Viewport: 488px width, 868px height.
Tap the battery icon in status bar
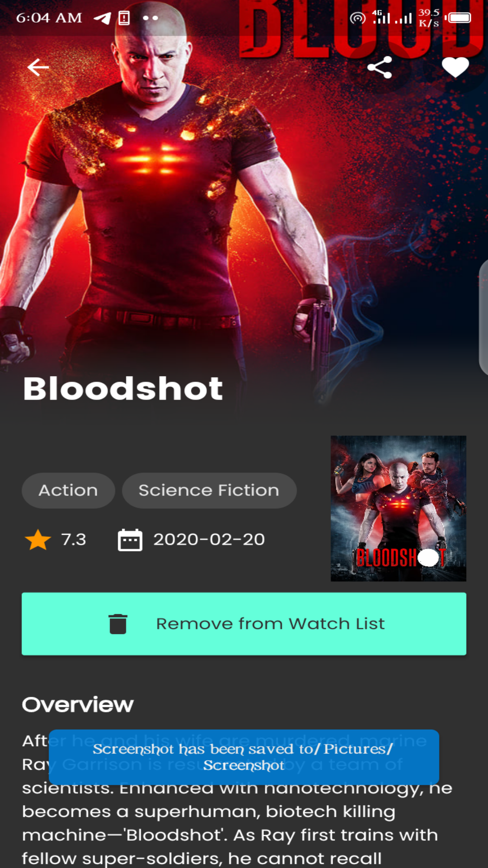coord(458,18)
